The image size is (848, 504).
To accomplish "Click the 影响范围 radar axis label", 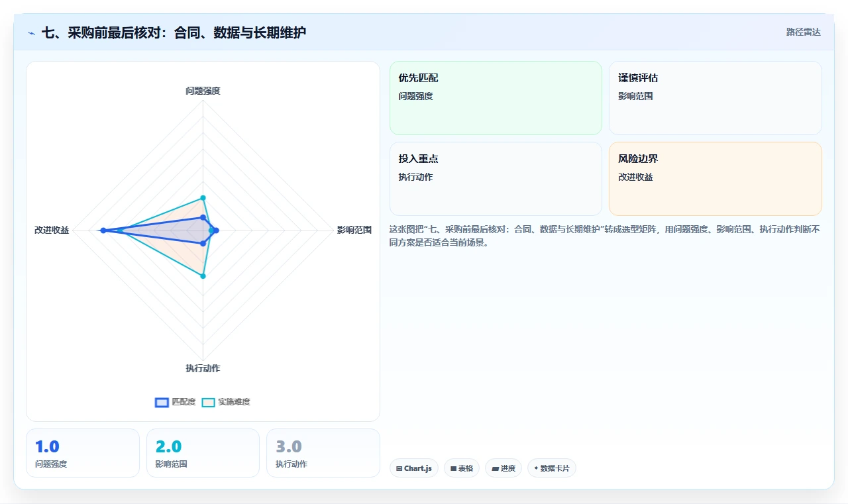I will [x=354, y=230].
